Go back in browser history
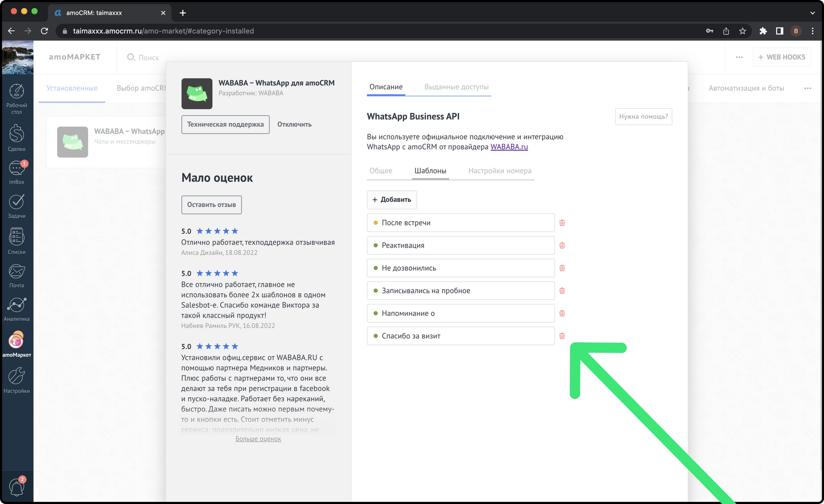Viewport: 824px width, 504px height. 12,31
